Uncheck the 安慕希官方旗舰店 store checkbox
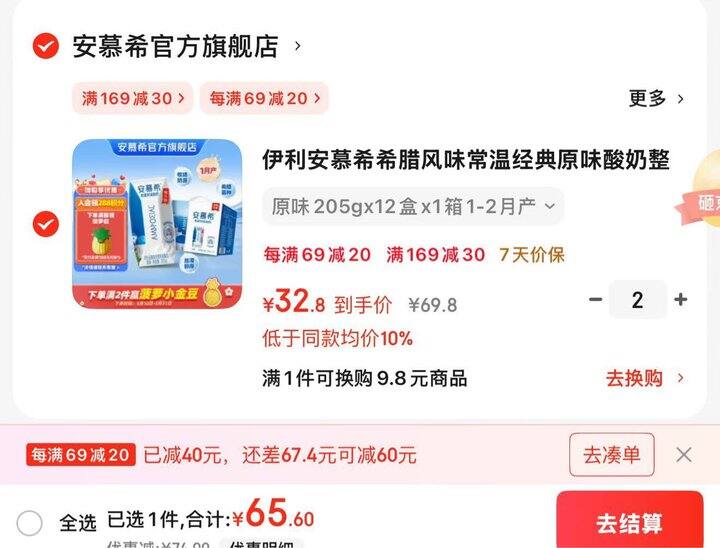720x548 pixels. pos(45,46)
